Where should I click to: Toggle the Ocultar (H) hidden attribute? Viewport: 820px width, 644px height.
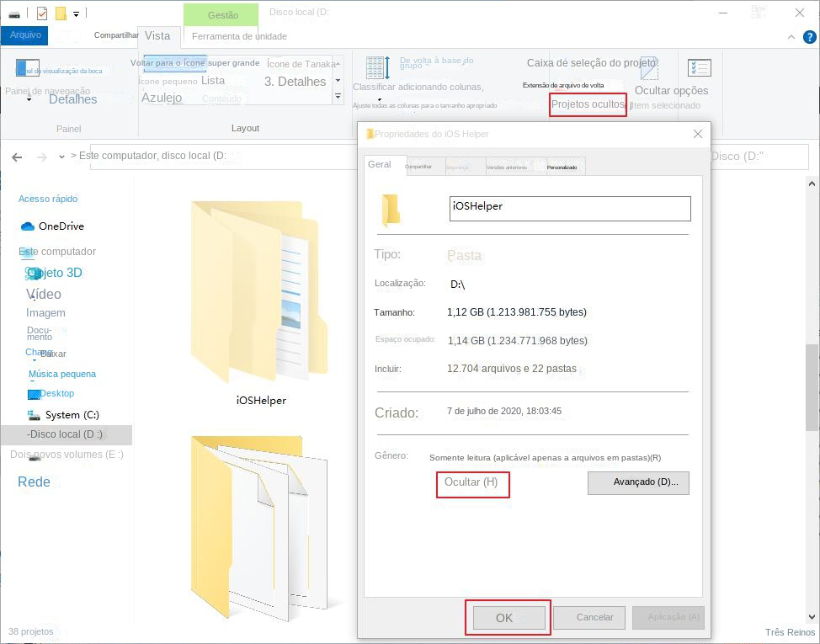click(472, 482)
